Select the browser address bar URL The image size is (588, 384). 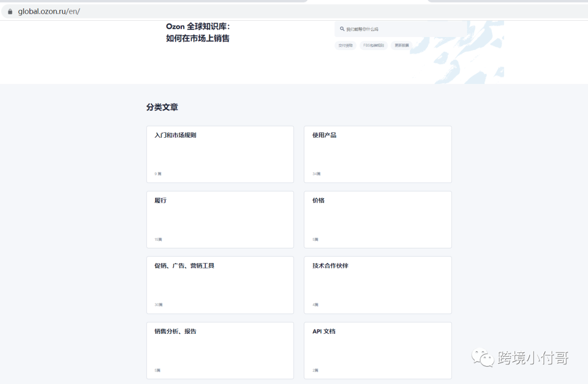coord(49,11)
